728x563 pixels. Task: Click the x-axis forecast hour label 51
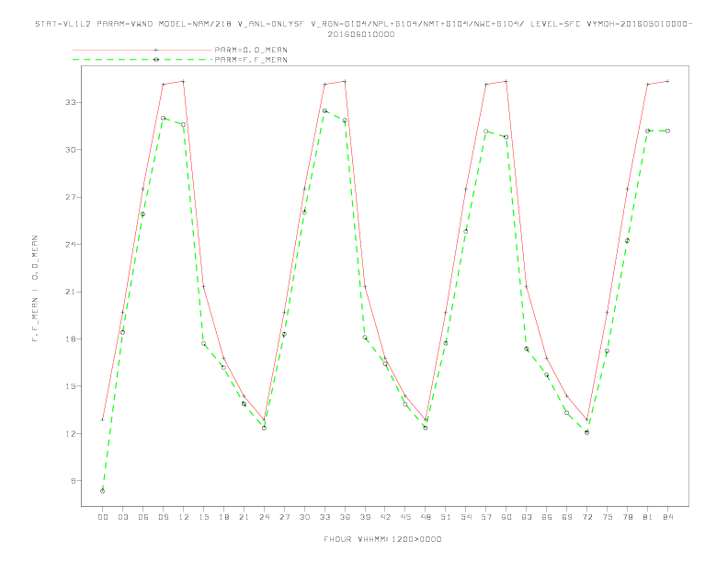446,517
